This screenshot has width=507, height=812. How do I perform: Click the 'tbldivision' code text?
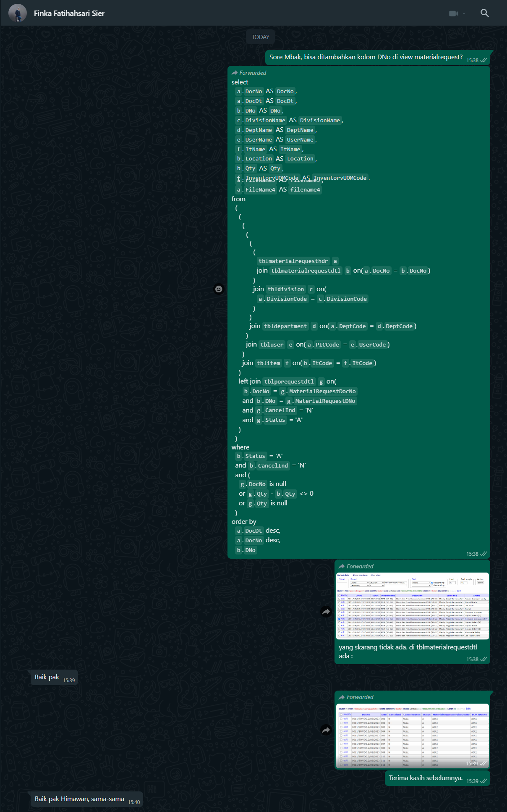(x=286, y=289)
